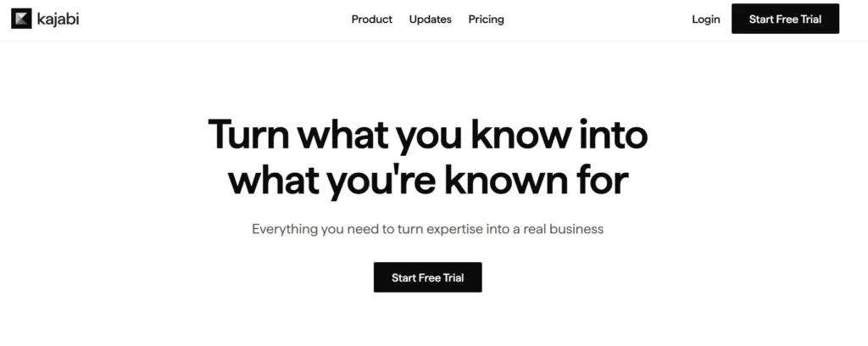Return home via the black K logo

tap(21, 19)
